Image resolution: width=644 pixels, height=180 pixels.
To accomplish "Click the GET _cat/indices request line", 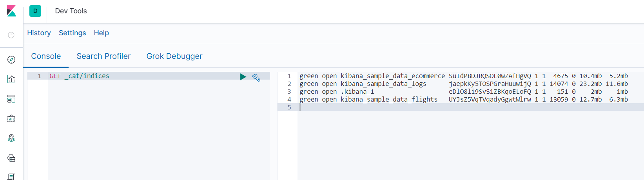I will coord(79,76).
